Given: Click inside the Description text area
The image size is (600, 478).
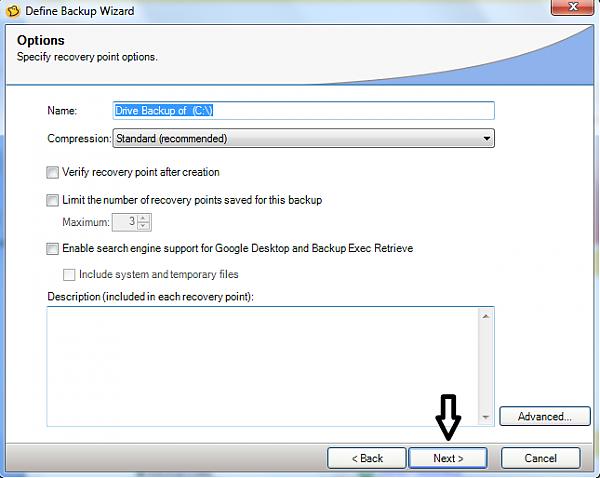Looking at the screenshot, I should point(262,366).
